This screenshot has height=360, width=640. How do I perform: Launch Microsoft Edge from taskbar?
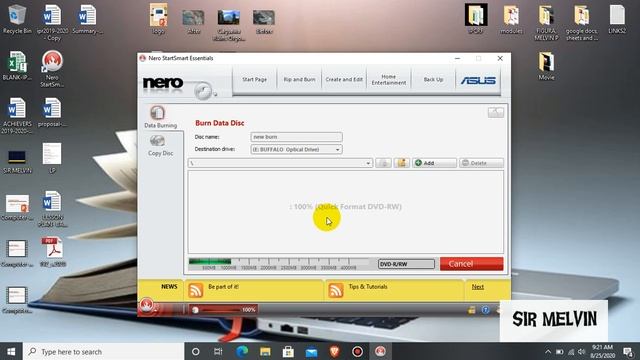click(242, 351)
